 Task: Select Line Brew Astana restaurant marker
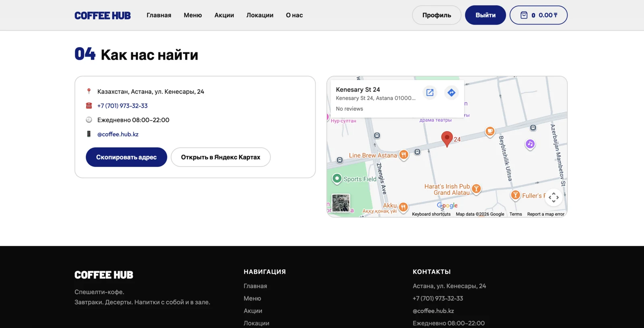click(x=403, y=155)
